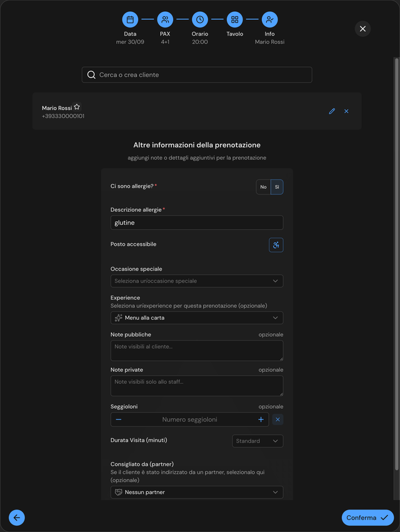Open the Durata Visita Standard dropdown
Image resolution: width=400 pixels, height=532 pixels.
[x=257, y=441]
